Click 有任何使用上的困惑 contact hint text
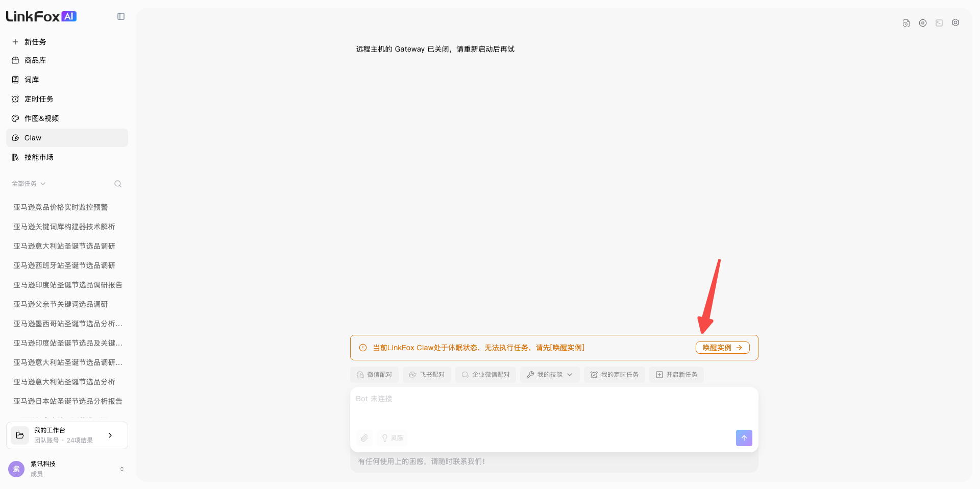The height and width of the screenshot is (489, 980). (x=422, y=461)
